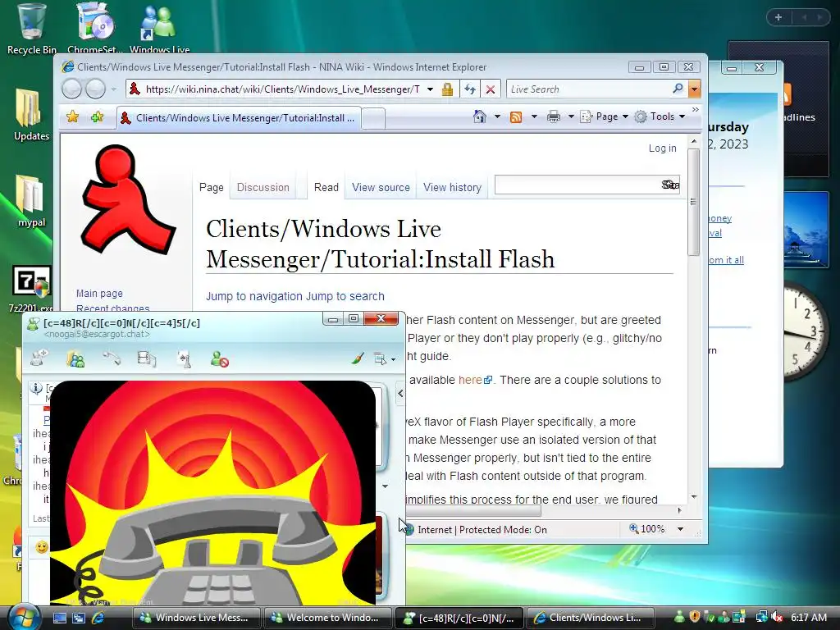The width and height of the screenshot is (840, 630).
Task: Switch to the Discussion tab on wiki
Action: click(x=263, y=188)
